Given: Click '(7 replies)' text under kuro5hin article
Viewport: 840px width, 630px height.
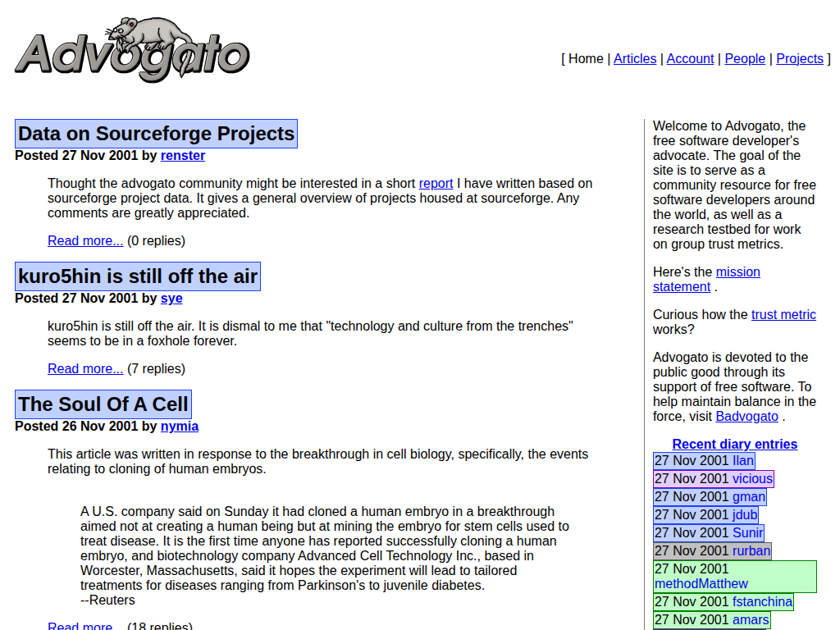Looking at the screenshot, I should pos(156,368).
